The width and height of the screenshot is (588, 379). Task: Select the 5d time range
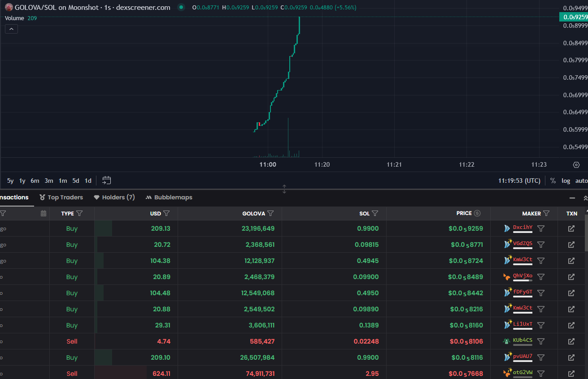tap(76, 181)
